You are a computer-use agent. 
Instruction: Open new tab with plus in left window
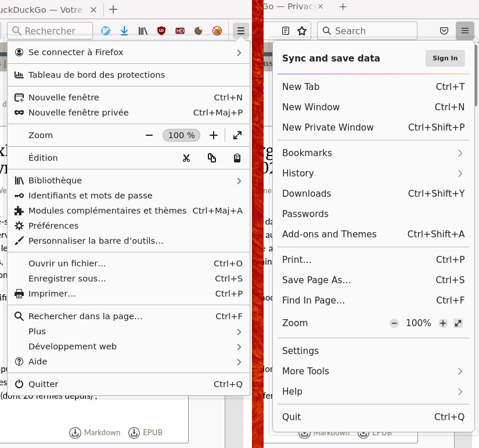pyautogui.click(x=113, y=9)
